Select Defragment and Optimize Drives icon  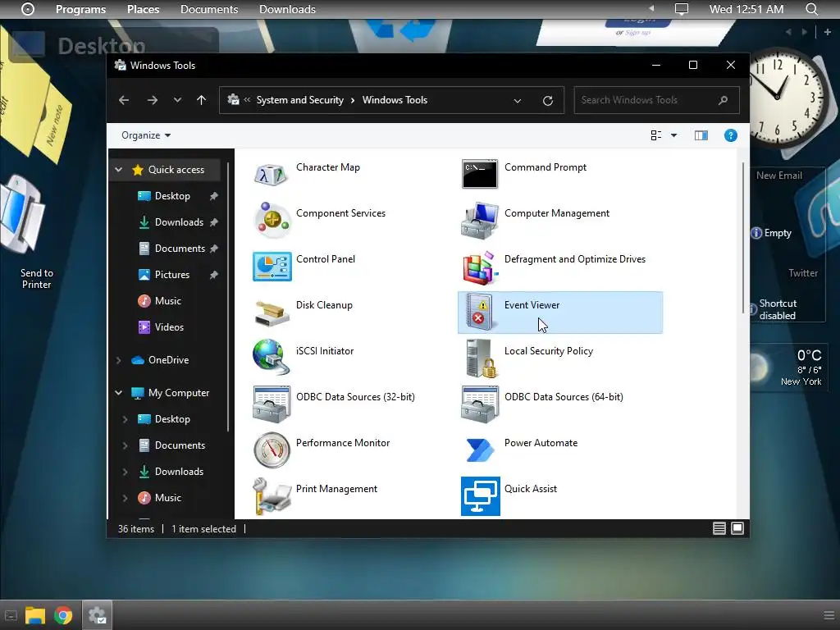[x=480, y=267]
